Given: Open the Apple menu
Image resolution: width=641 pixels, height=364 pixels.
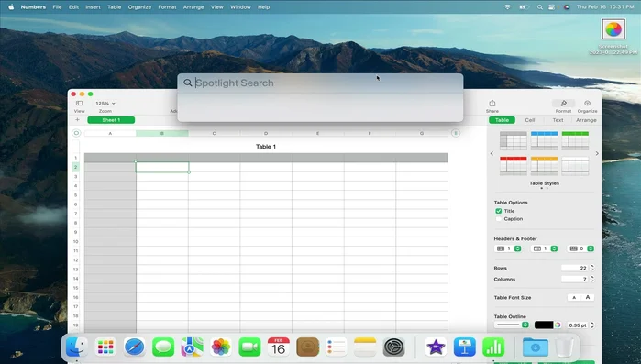Looking at the screenshot, I should [11, 7].
